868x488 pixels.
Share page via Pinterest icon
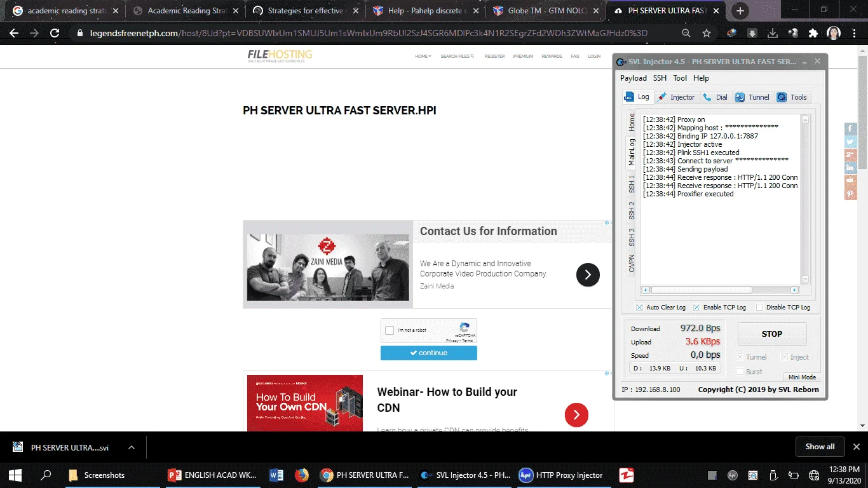(x=850, y=194)
